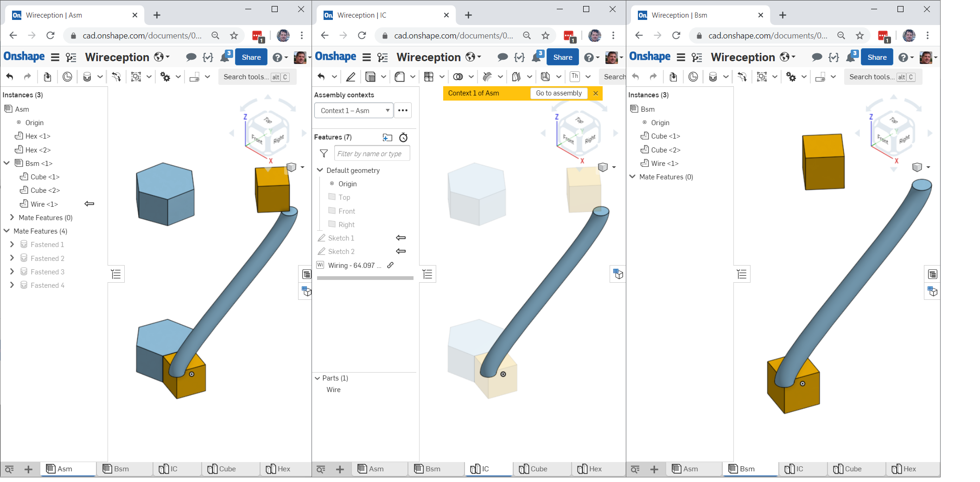Click the Th thicken tool in IC toolbar
The width and height of the screenshot is (980, 482).
(575, 76)
